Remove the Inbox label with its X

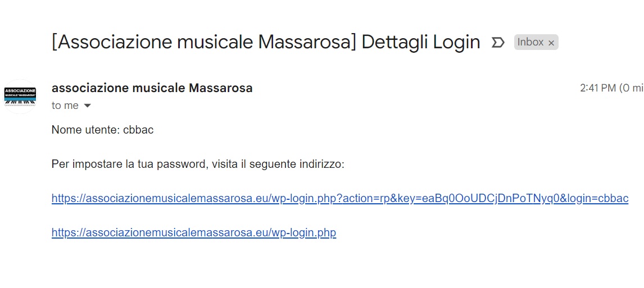[551, 43]
